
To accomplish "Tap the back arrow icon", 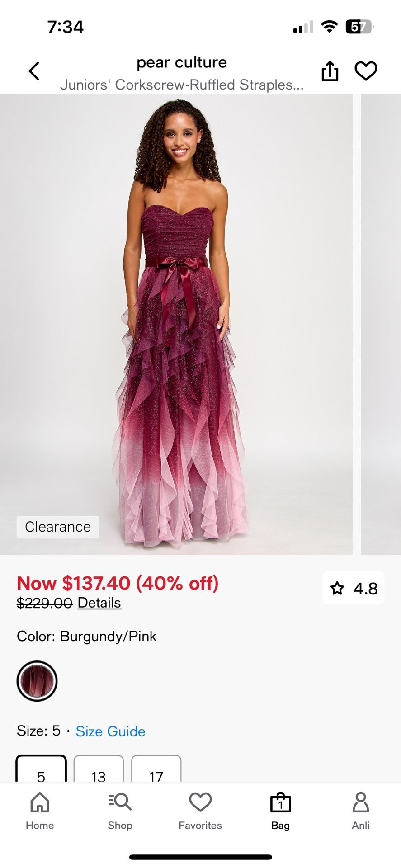I will pyautogui.click(x=34, y=71).
